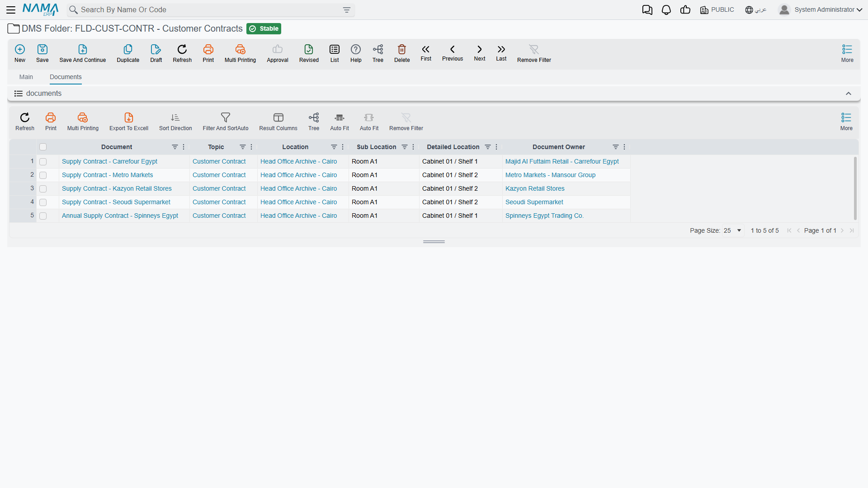
Task: Select the Documents tab
Action: pyautogui.click(x=66, y=77)
